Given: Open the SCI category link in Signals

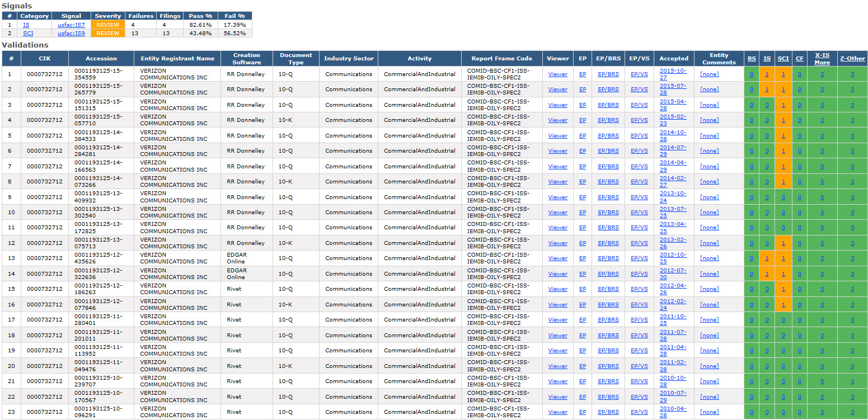Looking at the screenshot, I should coord(28,33).
